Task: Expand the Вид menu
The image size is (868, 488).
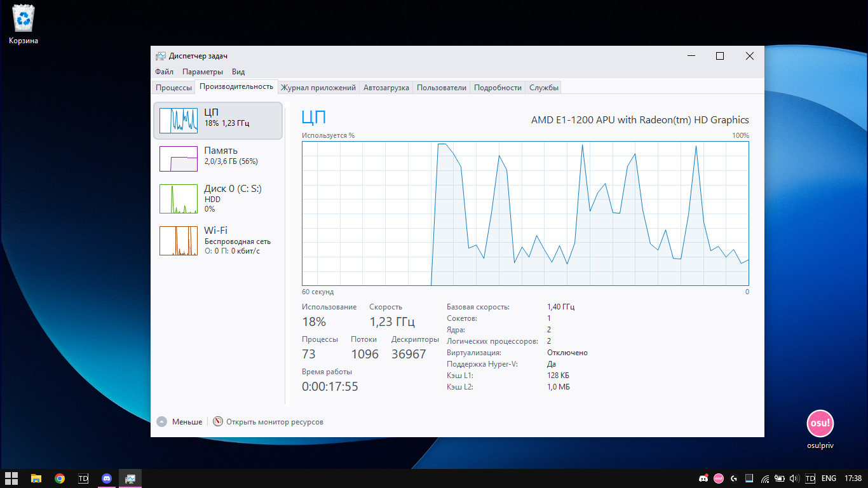Action: coord(238,72)
